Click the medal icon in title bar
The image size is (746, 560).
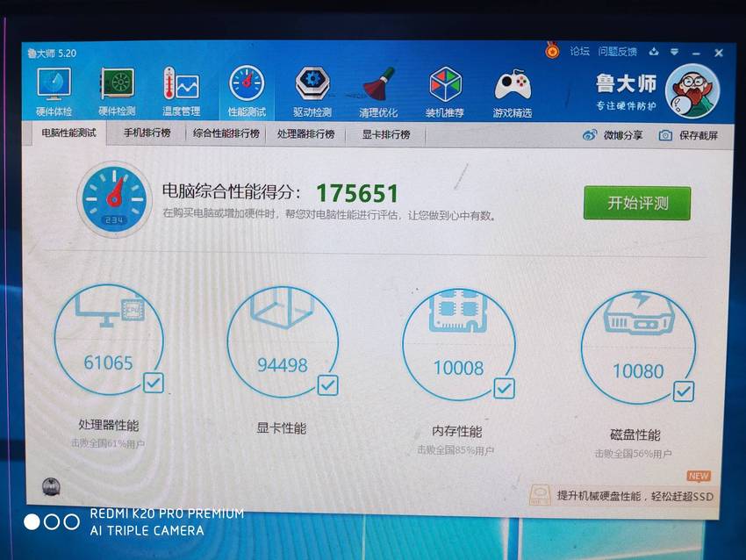pyautogui.click(x=552, y=50)
